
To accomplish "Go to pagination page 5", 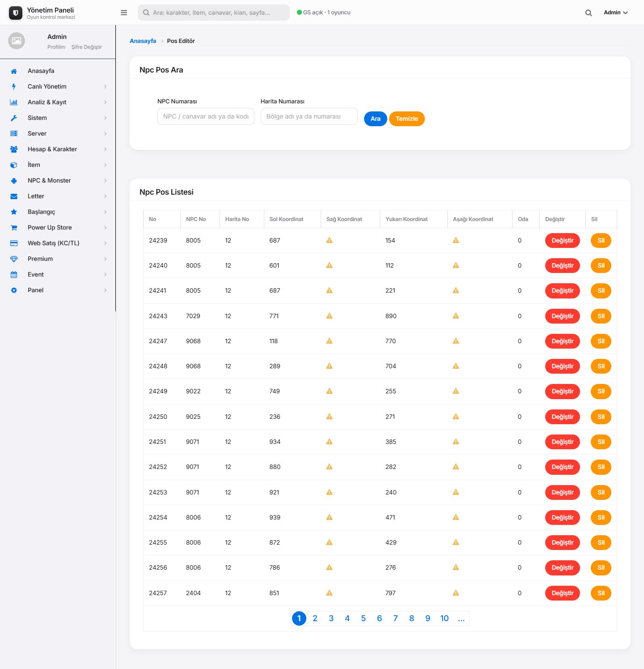I will [x=363, y=618].
